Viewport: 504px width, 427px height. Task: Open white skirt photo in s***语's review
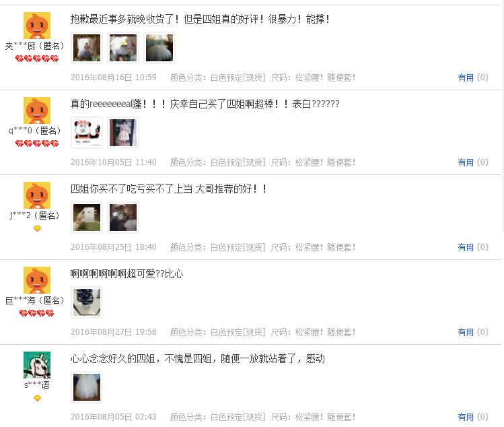[x=87, y=387]
